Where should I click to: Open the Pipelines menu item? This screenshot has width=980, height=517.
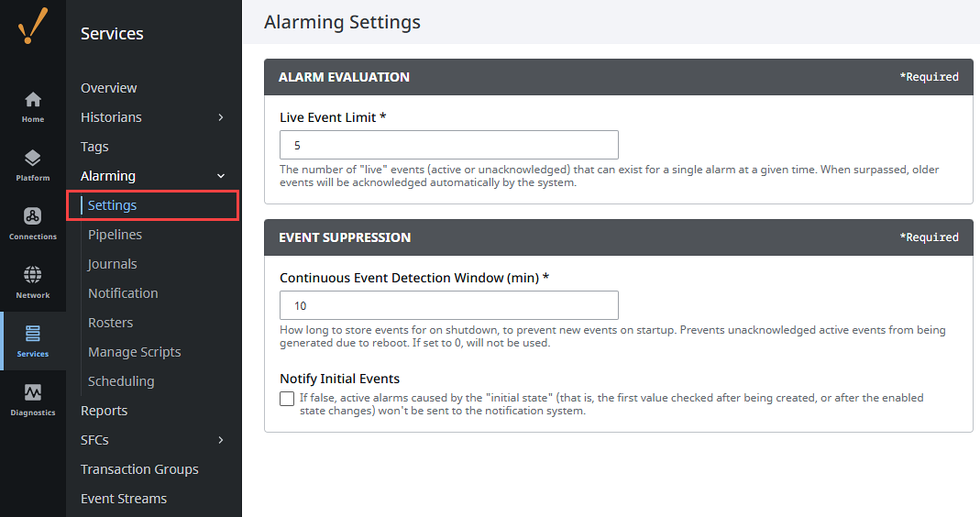(115, 235)
